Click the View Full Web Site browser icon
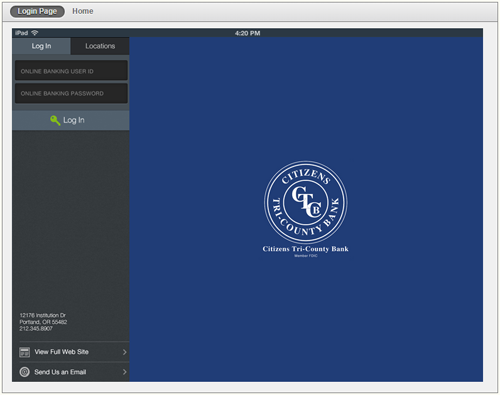500x395 pixels. 24,352
